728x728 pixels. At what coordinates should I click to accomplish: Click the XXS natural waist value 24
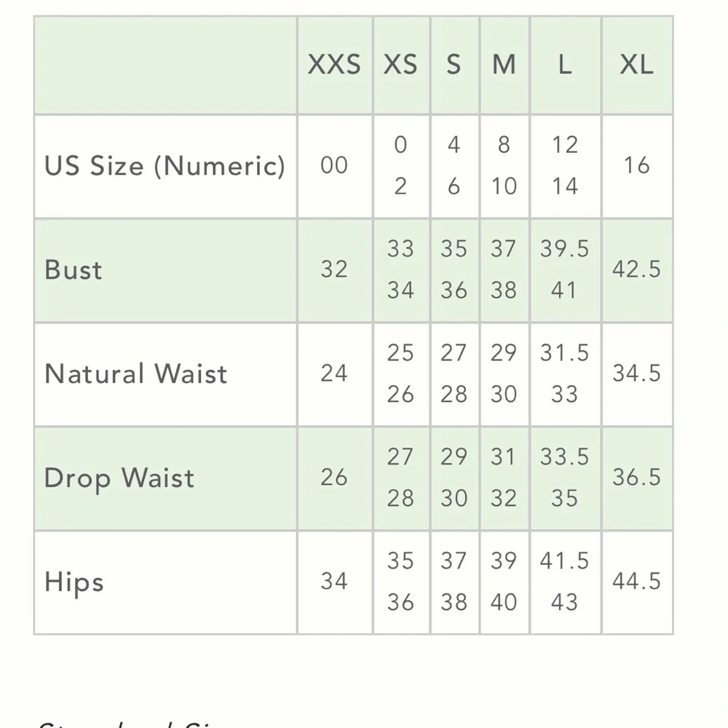pos(334,374)
